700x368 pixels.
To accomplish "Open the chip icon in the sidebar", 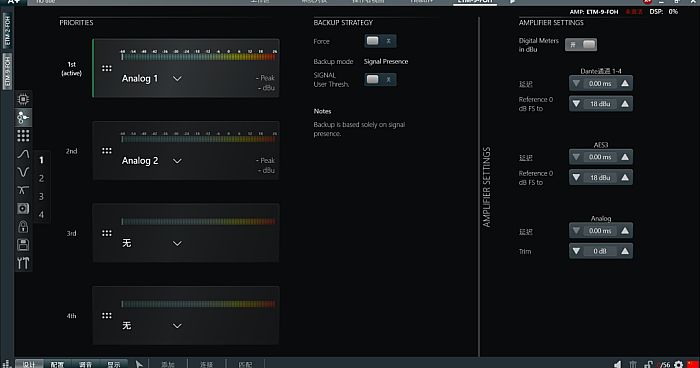I will (23, 99).
